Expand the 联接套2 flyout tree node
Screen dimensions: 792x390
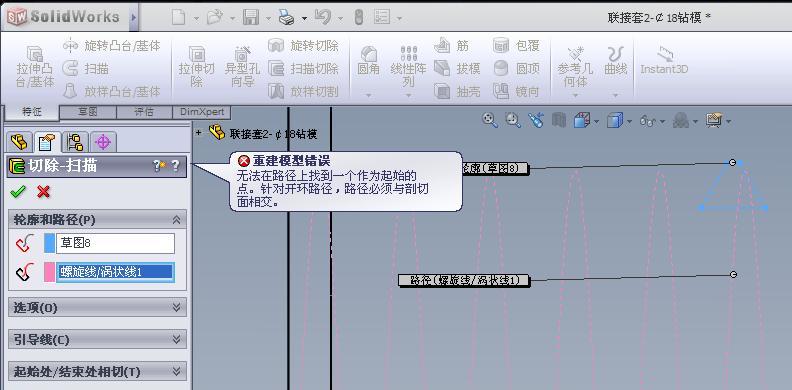click(199, 133)
